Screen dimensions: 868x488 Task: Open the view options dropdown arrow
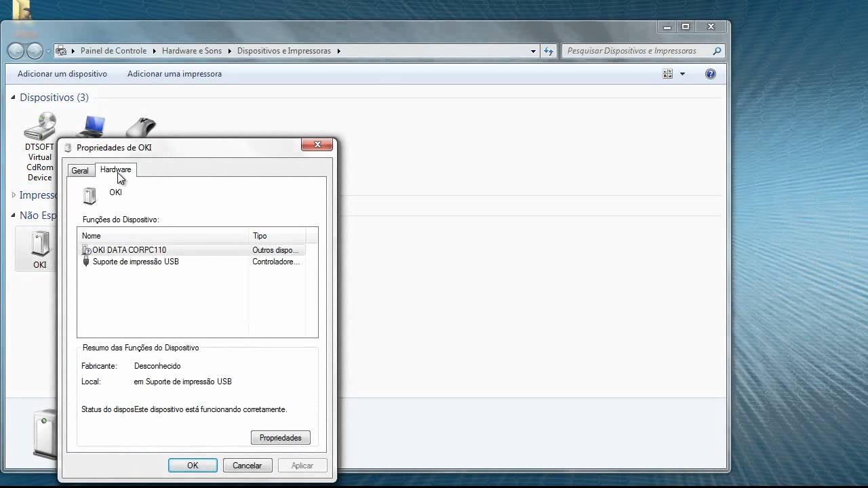682,74
